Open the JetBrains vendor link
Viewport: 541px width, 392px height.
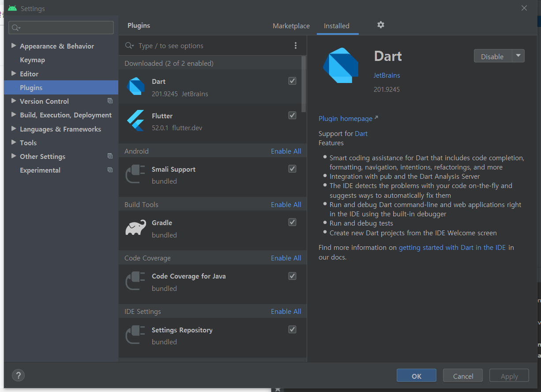pyautogui.click(x=387, y=75)
